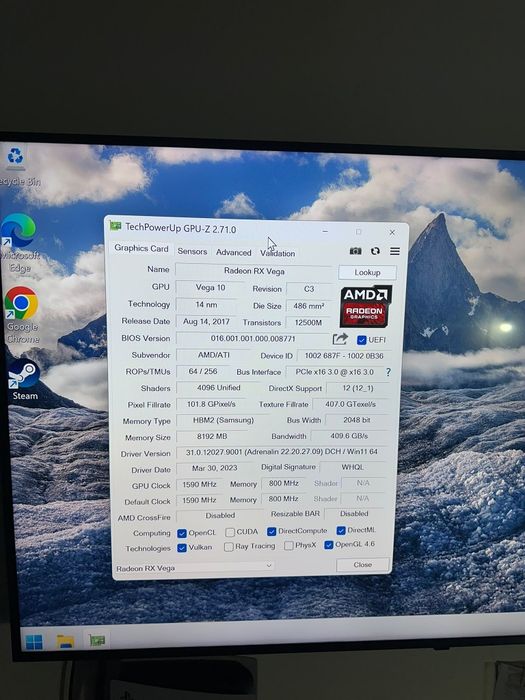Click the DirectX Support value 12 (12_1)
This screenshot has width=525, height=700.
[x=358, y=388]
